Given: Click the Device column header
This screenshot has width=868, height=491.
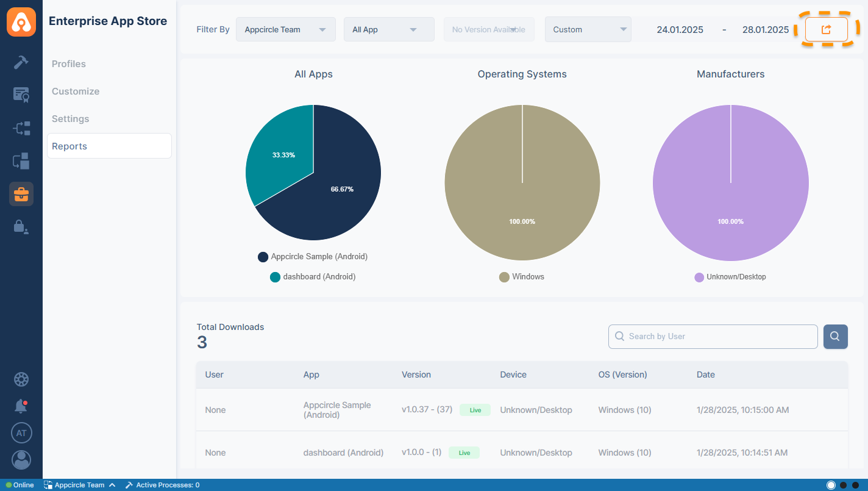Looking at the screenshot, I should [x=513, y=375].
